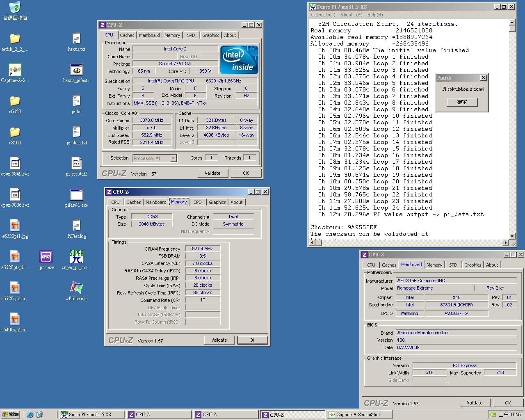Open the Calculate menu in Super PI
This screenshot has width=525, height=420.
coord(323,15)
